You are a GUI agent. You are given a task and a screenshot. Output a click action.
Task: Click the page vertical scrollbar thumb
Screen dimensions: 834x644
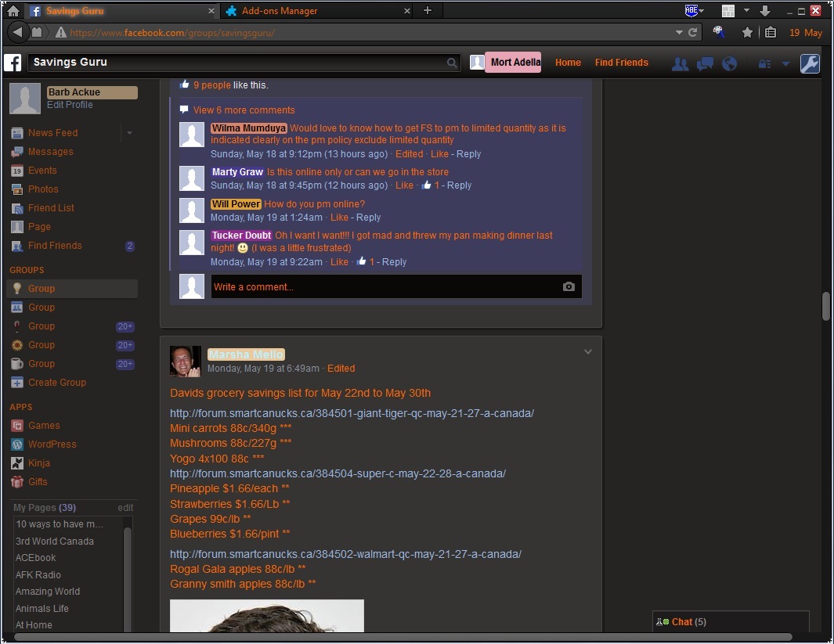click(825, 306)
